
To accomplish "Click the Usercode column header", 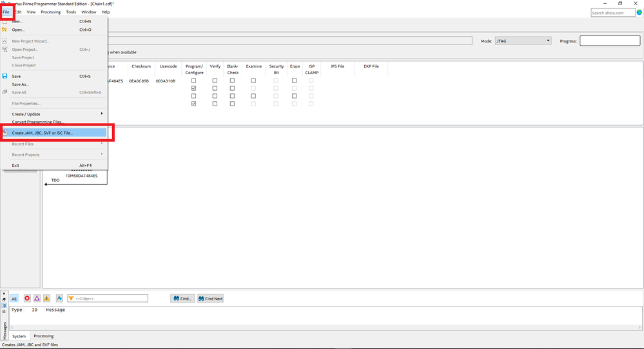I will coord(168,66).
